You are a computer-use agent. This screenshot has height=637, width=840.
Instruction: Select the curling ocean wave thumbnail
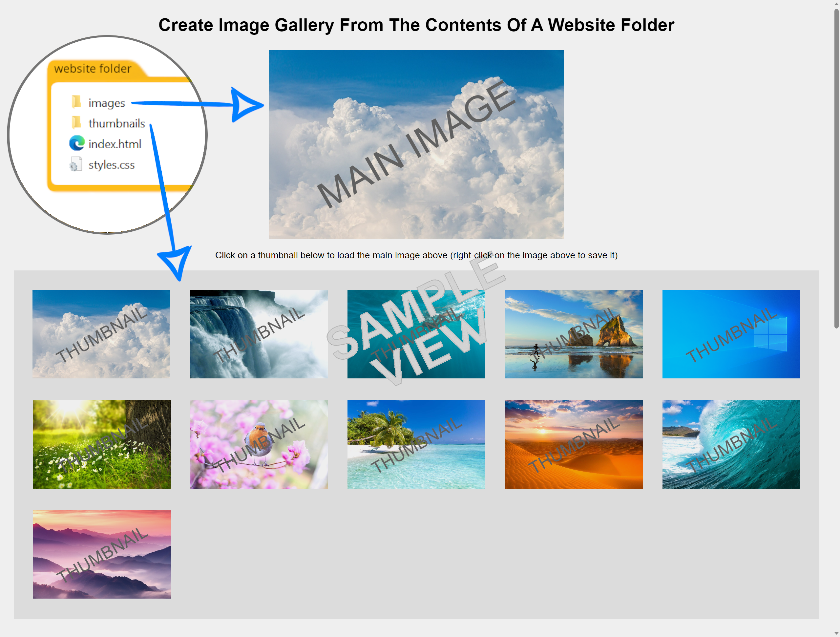pyautogui.click(x=731, y=444)
